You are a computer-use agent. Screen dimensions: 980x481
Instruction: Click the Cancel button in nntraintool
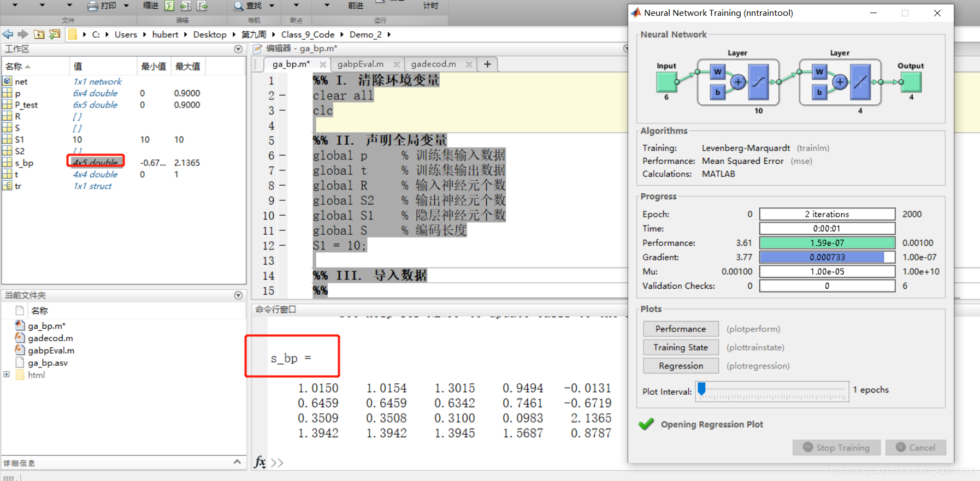click(x=916, y=448)
